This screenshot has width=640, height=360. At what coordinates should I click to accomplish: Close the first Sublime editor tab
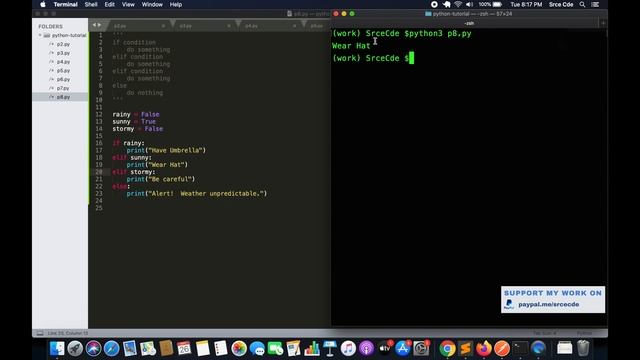(x=163, y=26)
